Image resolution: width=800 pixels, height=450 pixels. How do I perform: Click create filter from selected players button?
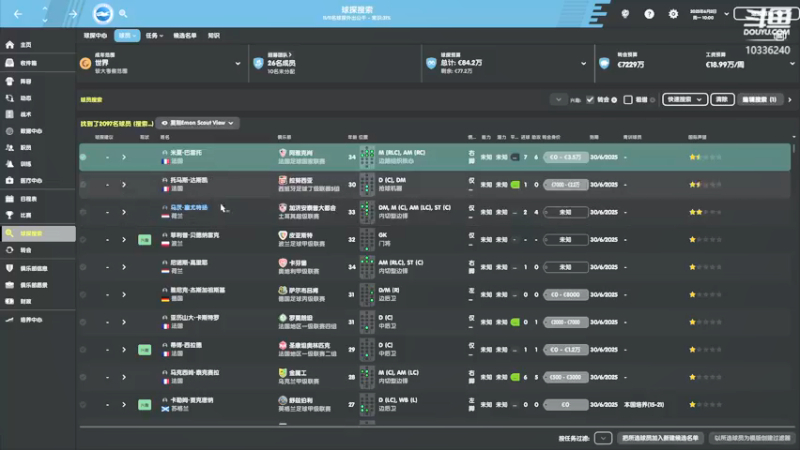753,438
